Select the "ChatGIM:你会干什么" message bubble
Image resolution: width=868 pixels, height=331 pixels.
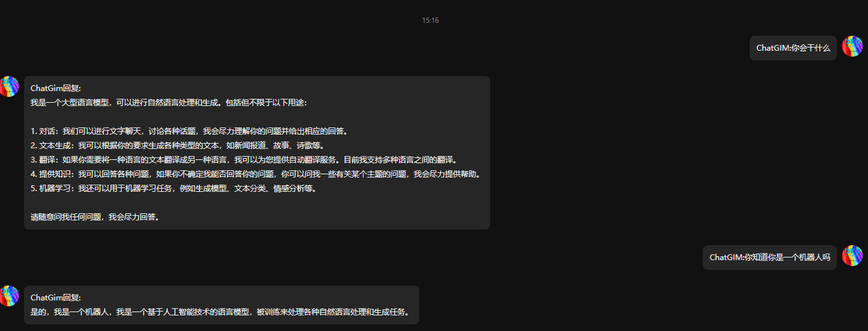tap(793, 48)
